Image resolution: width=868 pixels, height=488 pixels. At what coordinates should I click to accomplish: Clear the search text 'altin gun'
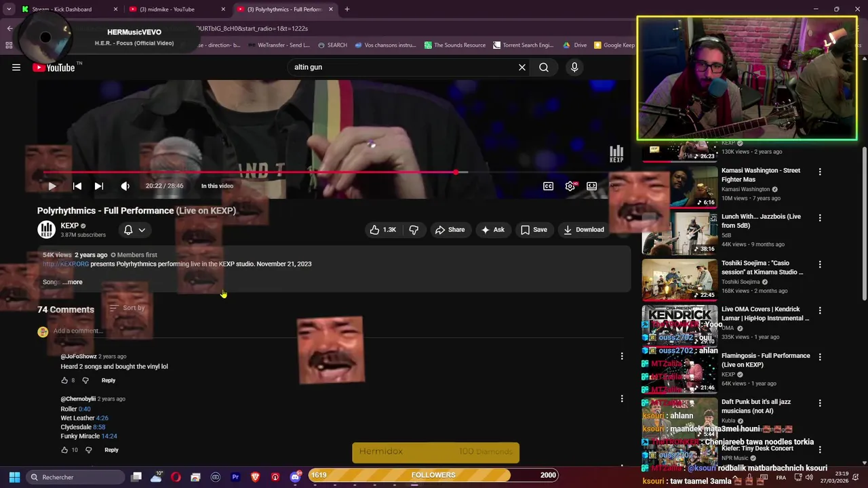(522, 67)
